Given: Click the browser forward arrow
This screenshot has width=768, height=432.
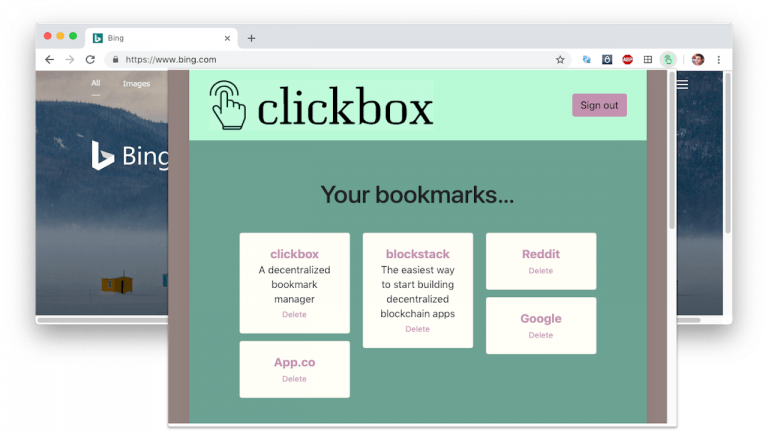Looking at the screenshot, I should point(70,59).
